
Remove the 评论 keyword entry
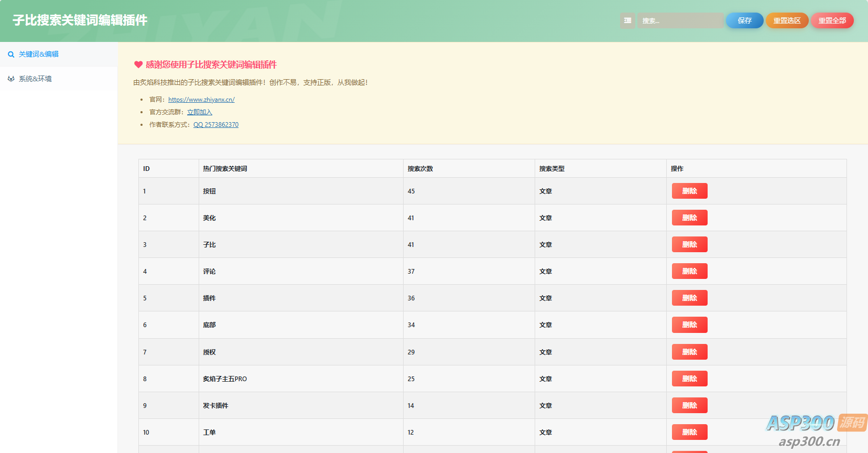pos(689,271)
